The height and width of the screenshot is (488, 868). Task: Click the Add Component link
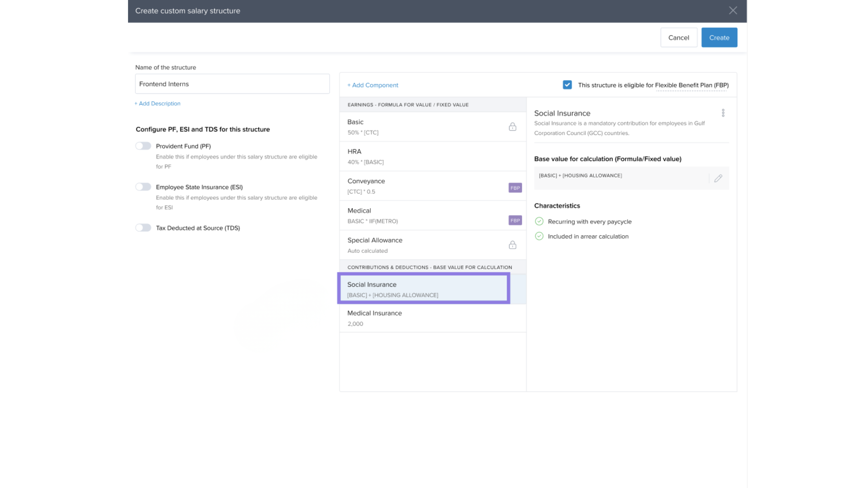[x=373, y=85]
